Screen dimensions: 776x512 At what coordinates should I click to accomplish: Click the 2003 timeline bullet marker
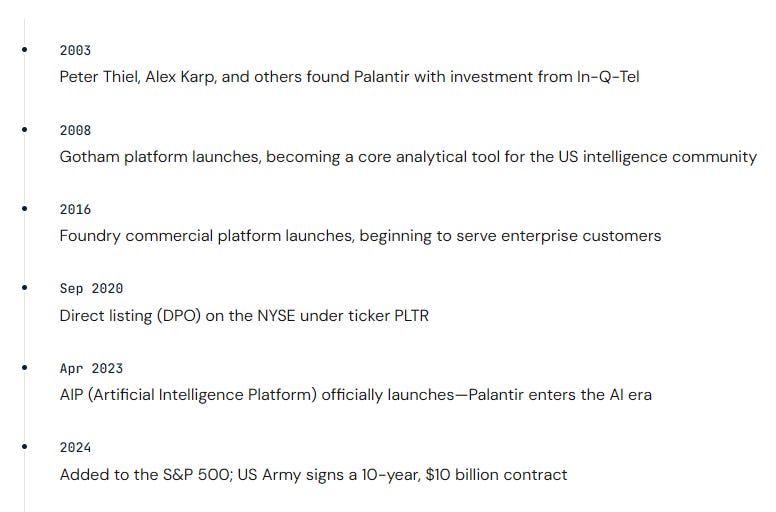[x=25, y=49]
